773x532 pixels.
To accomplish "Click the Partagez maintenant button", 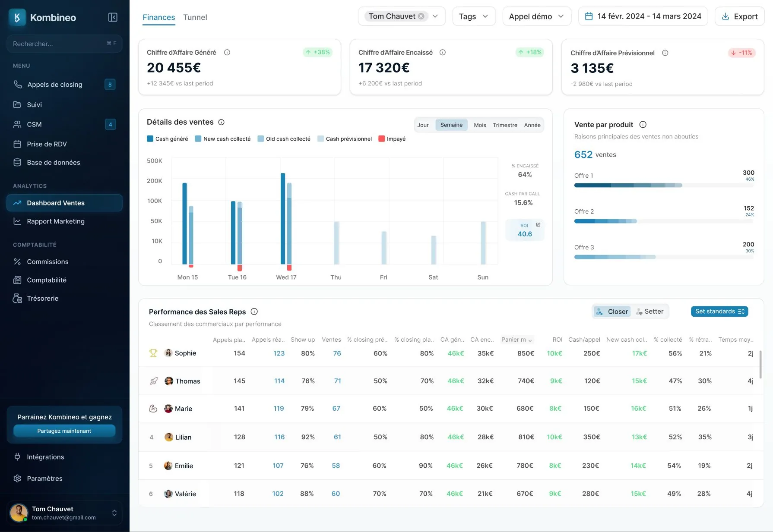I will (64, 431).
